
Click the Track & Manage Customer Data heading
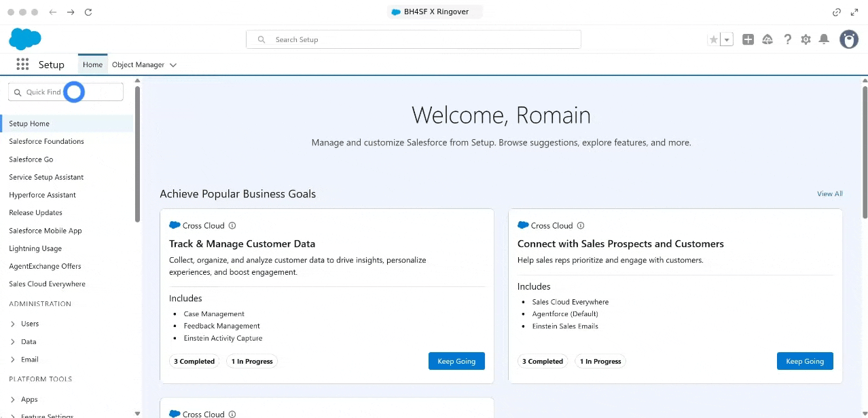coord(242,244)
